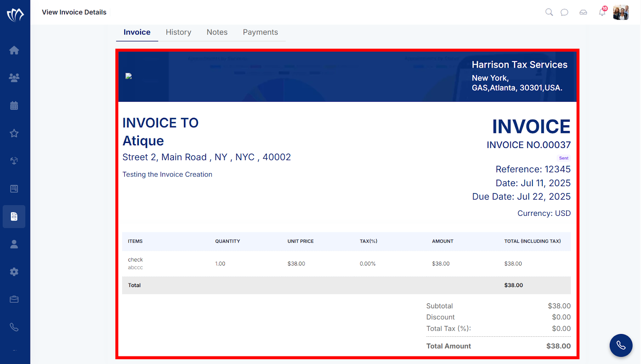Click TOTAL (INCLUDING TAX) column header
Viewport: 641px width, 364px height.
pos(532,241)
